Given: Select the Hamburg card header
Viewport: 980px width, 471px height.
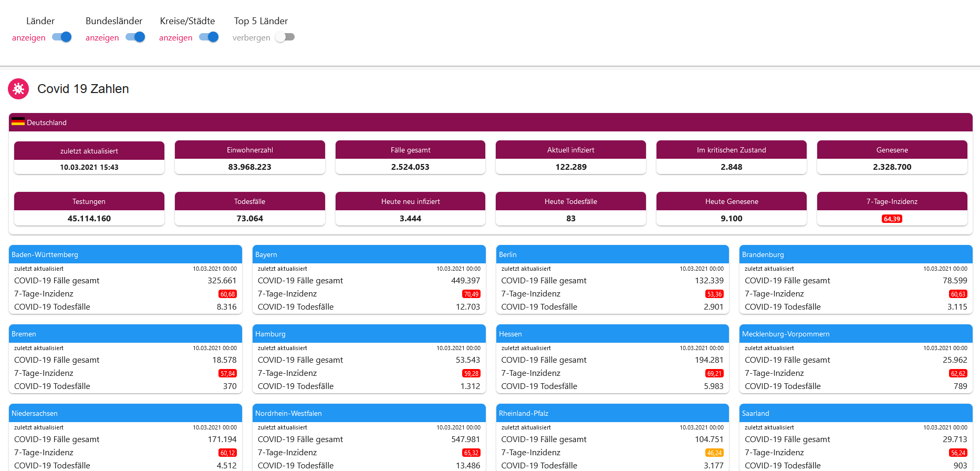Looking at the screenshot, I should tap(369, 334).
